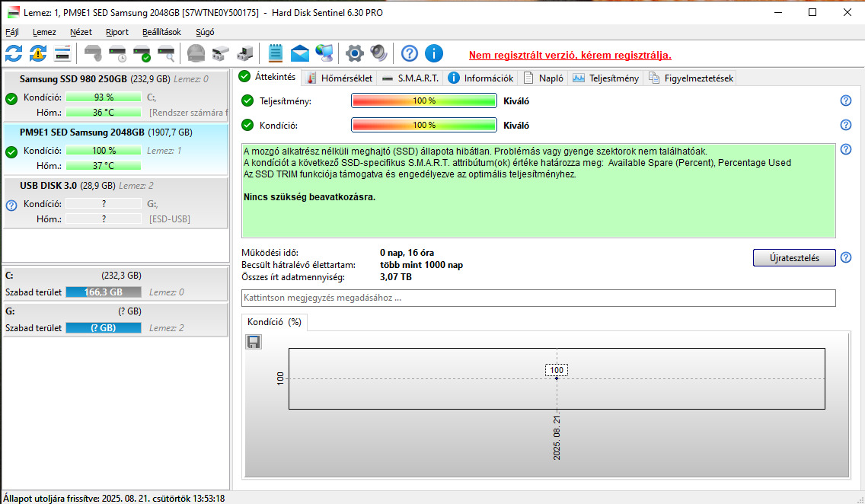Open the Figyelmeztetések tab

pos(691,78)
